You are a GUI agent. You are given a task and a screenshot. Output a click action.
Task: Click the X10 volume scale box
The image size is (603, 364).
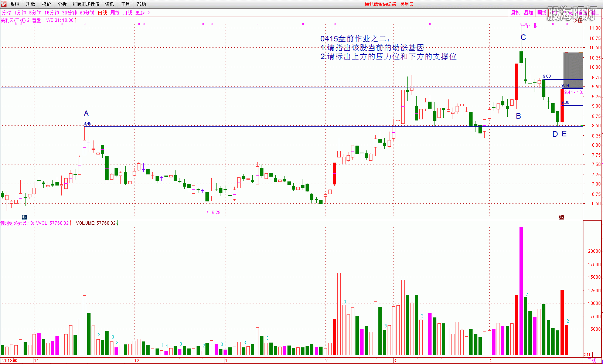coord(587,354)
